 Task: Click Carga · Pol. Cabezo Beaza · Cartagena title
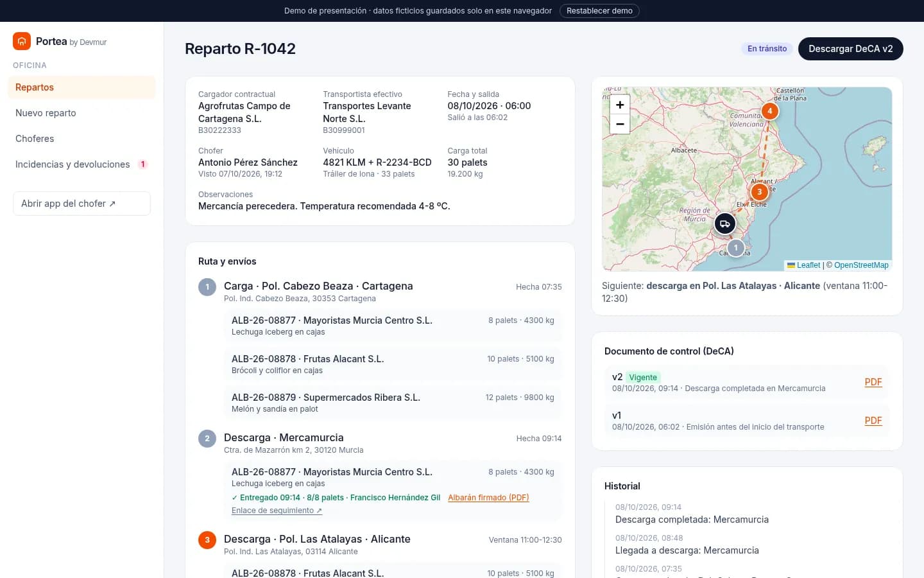[x=318, y=286]
